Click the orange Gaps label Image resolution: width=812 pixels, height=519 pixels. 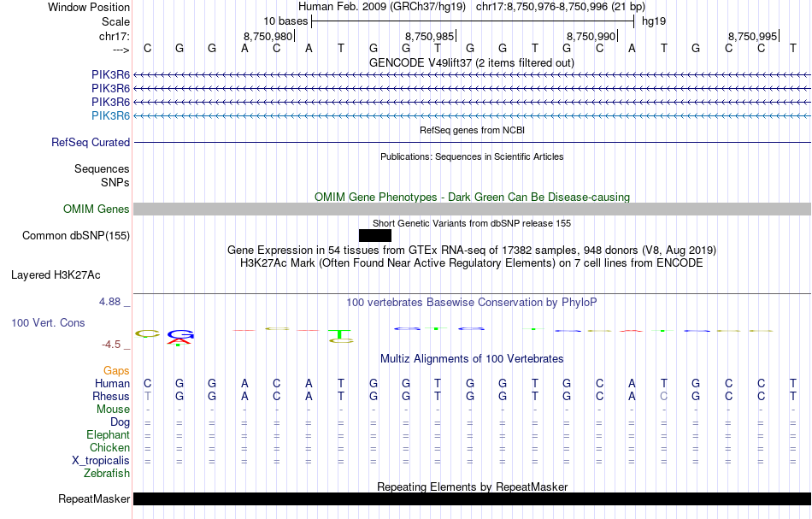[116, 370]
